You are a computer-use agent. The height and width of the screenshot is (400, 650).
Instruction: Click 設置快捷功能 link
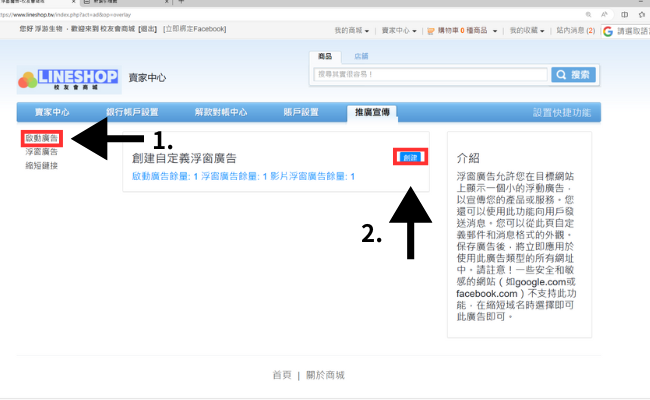pos(562,113)
